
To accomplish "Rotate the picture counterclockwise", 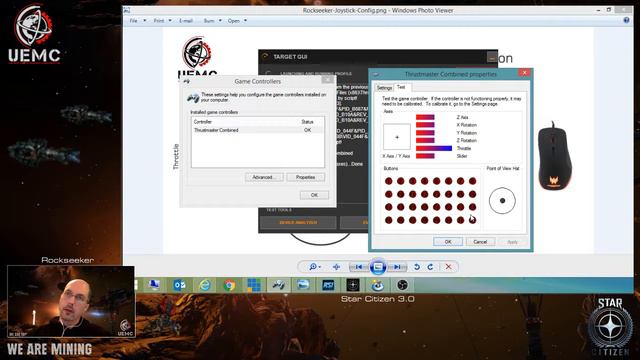I will click(x=417, y=267).
